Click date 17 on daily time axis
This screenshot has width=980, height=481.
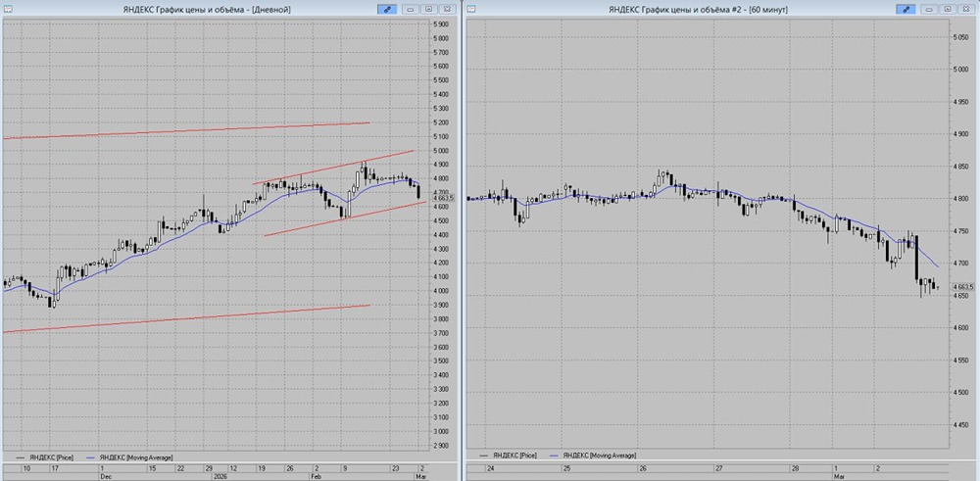[x=55, y=468]
